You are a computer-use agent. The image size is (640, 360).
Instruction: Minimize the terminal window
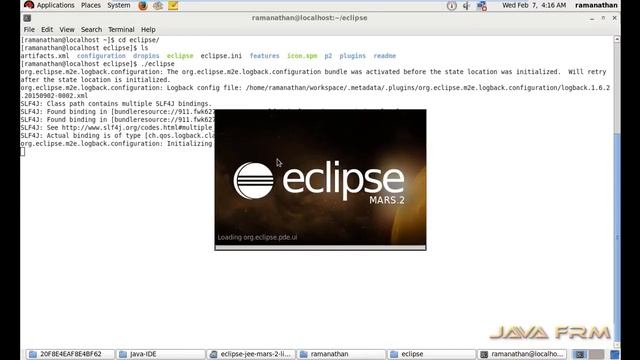tap(592, 18)
